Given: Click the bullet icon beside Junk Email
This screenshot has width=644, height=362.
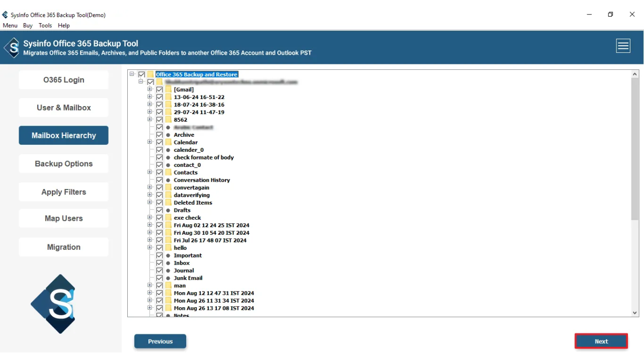Looking at the screenshot, I should tap(169, 278).
